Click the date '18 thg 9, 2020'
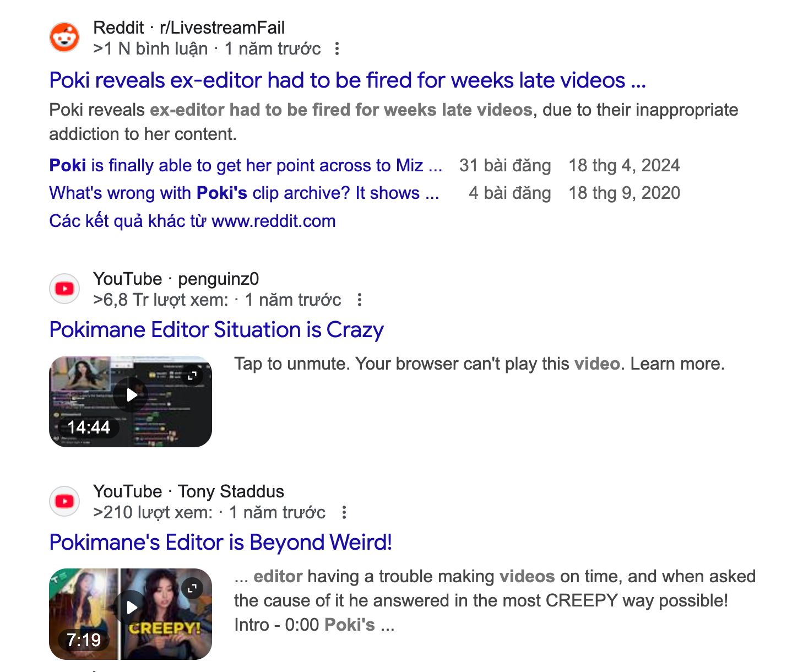803x672 pixels. point(624,193)
